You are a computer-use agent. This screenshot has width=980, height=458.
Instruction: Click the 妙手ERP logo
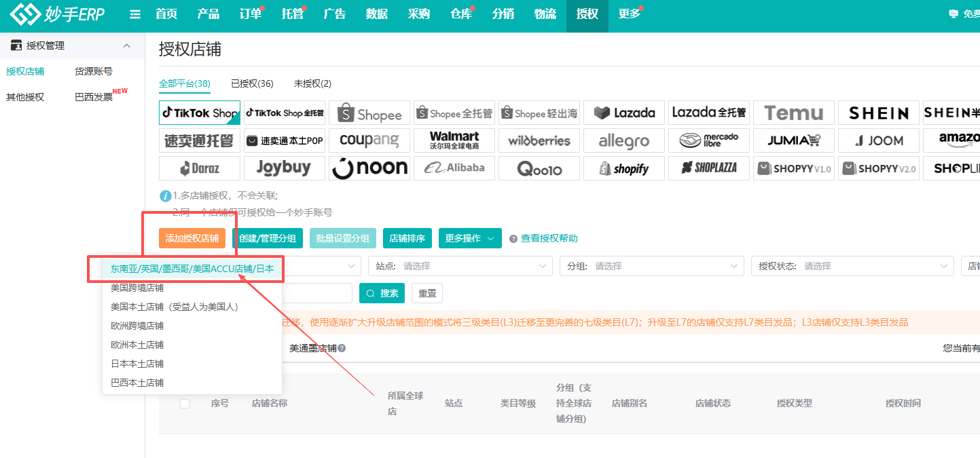tap(58, 15)
